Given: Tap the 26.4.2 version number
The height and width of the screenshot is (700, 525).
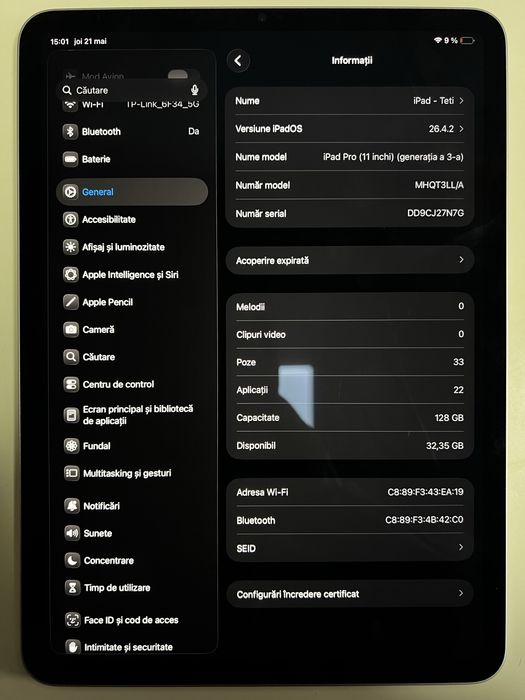Looking at the screenshot, I should click(441, 129).
